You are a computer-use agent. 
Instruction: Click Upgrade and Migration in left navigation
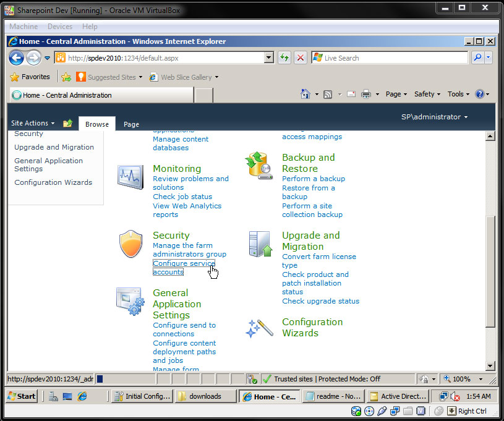[x=54, y=147]
